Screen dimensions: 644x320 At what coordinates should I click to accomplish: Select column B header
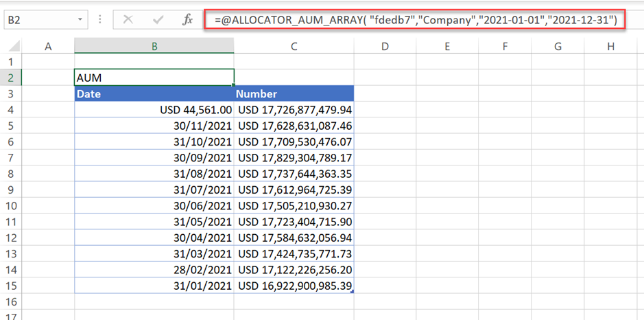point(154,46)
